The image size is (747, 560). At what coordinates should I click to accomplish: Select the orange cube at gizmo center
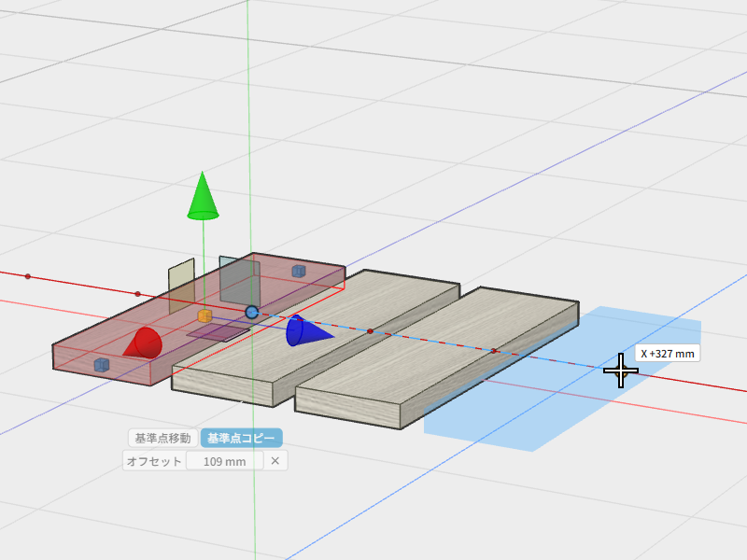click(204, 315)
